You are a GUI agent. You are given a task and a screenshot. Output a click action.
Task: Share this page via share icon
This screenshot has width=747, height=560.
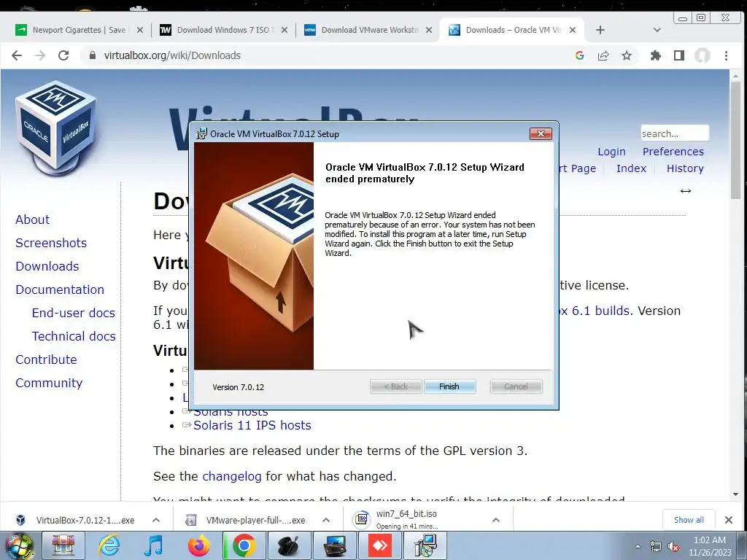[603, 55]
